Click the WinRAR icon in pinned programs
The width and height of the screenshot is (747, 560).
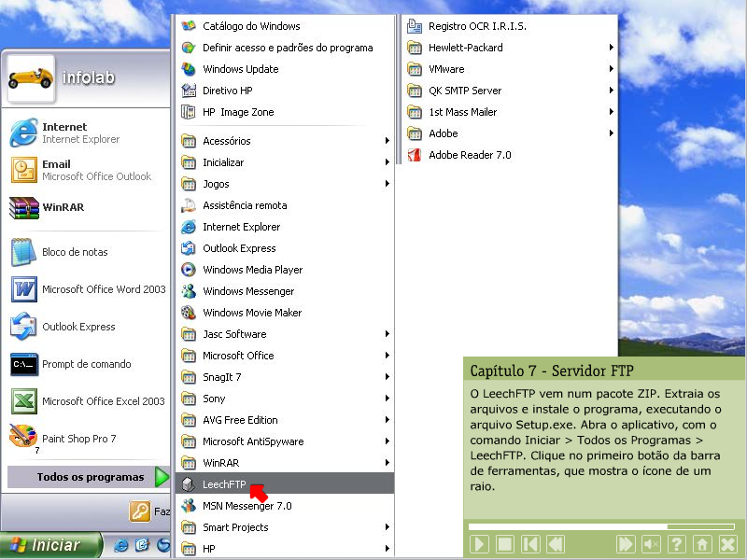tap(23, 207)
